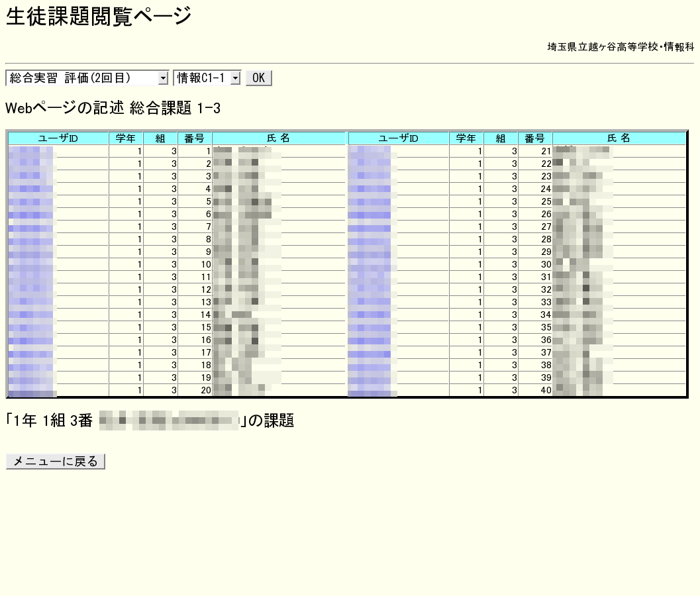Choose the user ID for student number 20
This screenshot has width=700, height=596.
pyautogui.click(x=32, y=391)
